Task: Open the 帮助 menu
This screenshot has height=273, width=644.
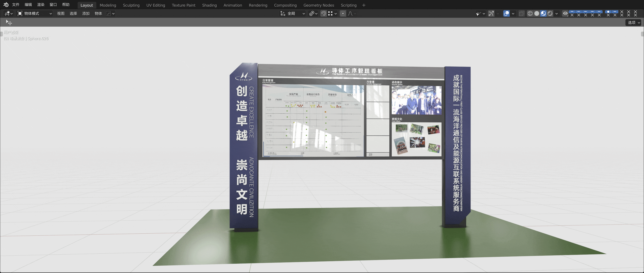Action: point(66,5)
